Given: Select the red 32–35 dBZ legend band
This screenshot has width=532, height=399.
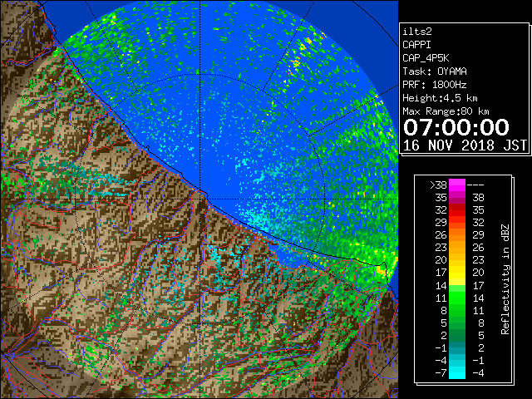Looking at the screenshot, I should point(457,210).
